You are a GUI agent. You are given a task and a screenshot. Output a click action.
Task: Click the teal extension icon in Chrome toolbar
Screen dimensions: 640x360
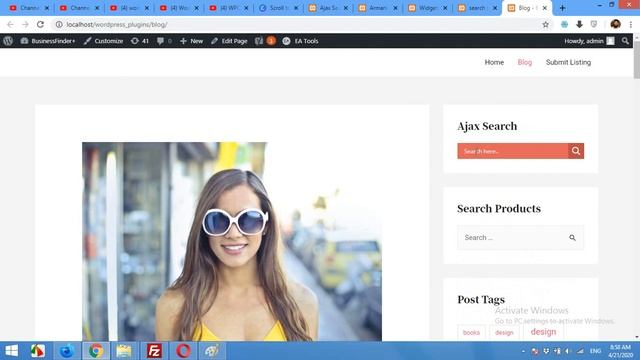click(564, 24)
